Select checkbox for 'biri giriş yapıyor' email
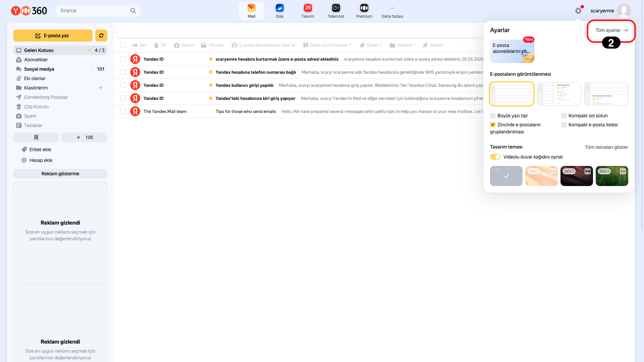This screenshot has width=644, height=362. (x=123, y=98)
